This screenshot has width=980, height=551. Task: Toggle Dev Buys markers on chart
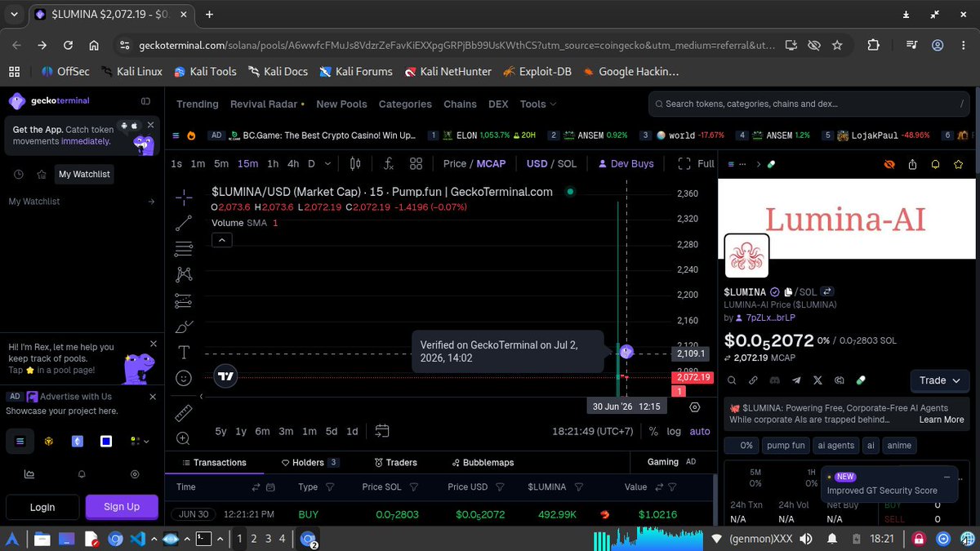(626, 163)
